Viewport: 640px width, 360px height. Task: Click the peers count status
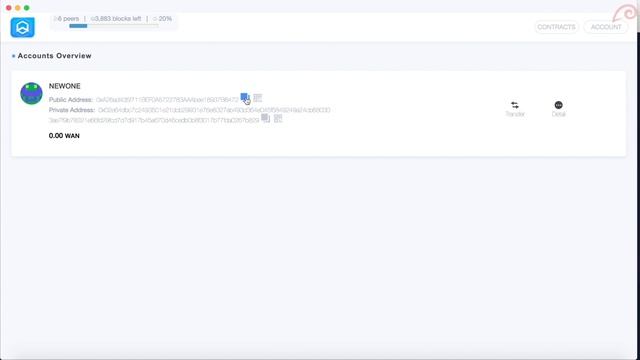click(x=67, y=19)
